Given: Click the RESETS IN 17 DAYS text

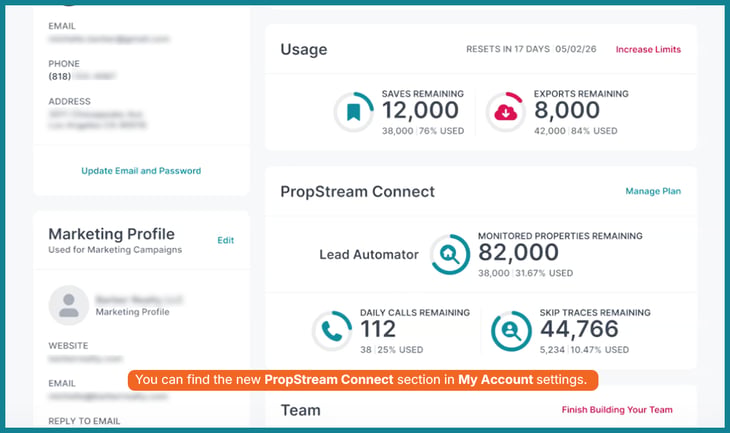Looking at the screenshot, I should coord(508,49).
